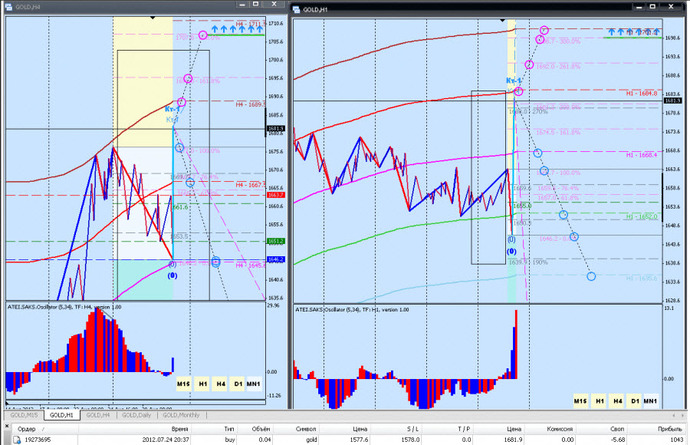
Task: Click the Кт-1 label in the GOLD,H1 chart
Action: (x=514, y=81)
